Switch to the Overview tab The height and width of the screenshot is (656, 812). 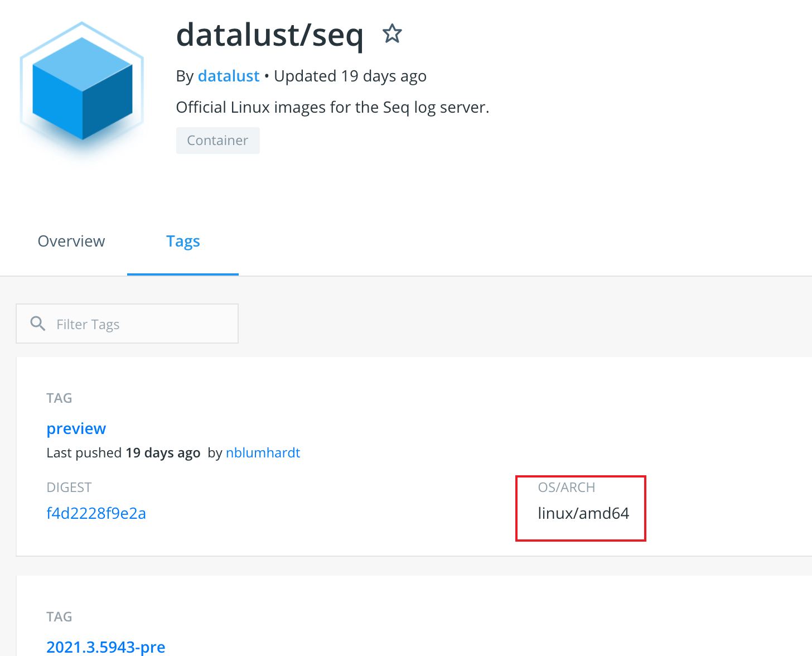[x=71, y=241]
